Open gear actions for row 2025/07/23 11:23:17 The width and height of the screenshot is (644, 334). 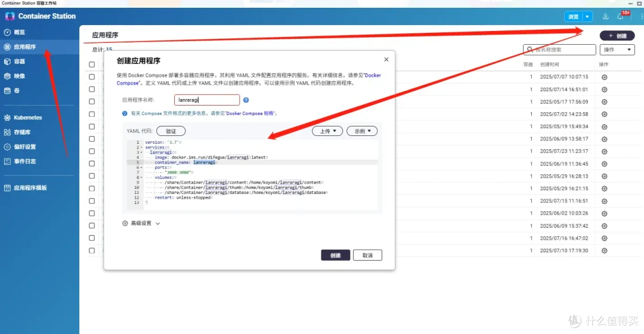tap(605, 151)
